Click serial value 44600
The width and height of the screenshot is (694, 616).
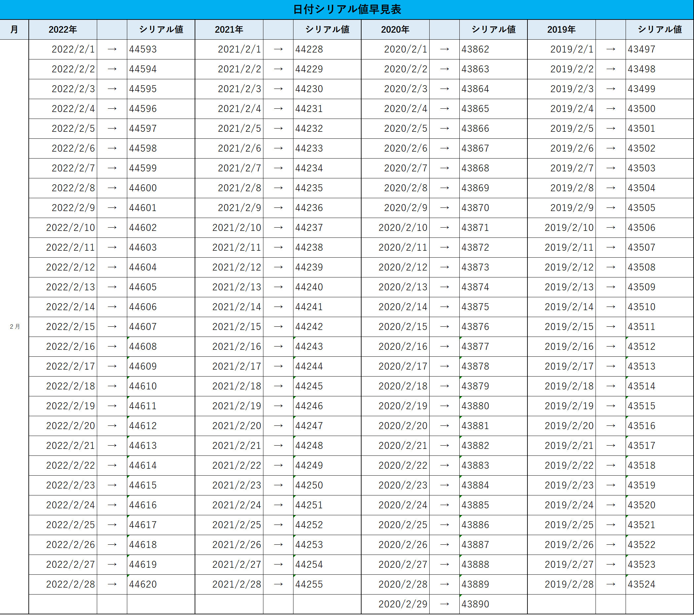161,188
